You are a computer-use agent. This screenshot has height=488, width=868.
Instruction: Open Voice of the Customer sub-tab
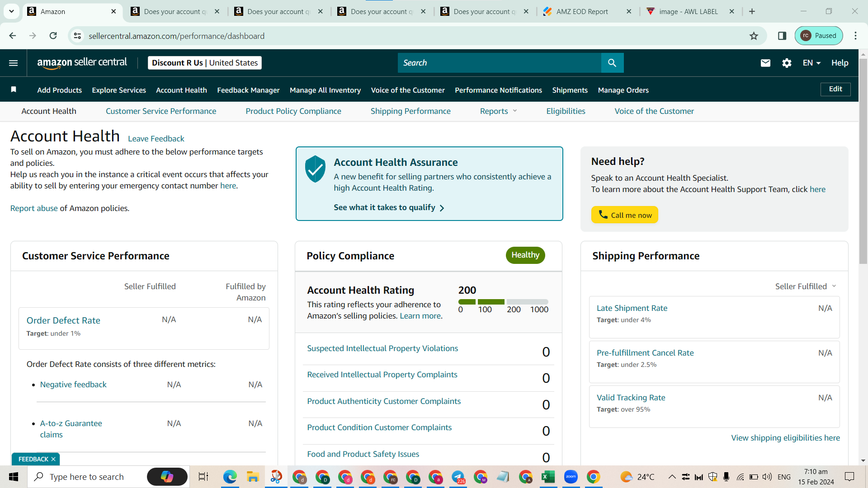654,111
